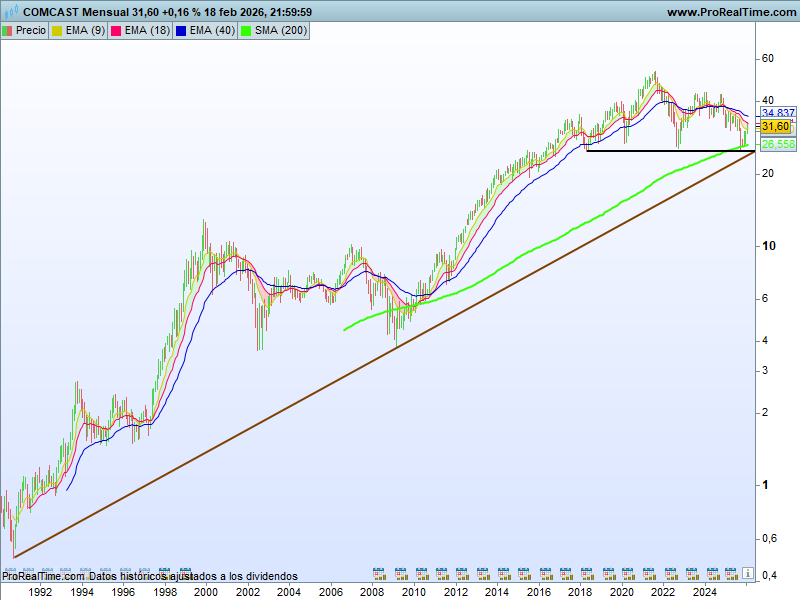Open the 2025 event calendar icon

tap(731, 574)
